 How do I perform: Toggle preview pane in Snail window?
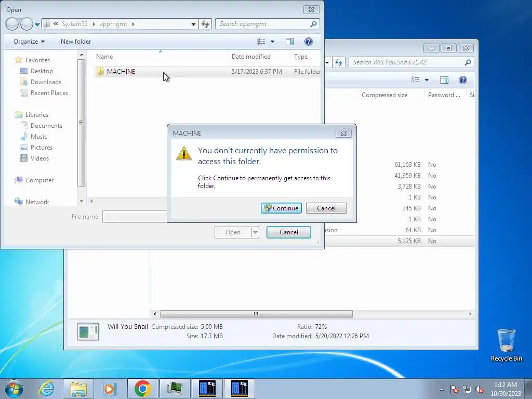tap(444, 80)
